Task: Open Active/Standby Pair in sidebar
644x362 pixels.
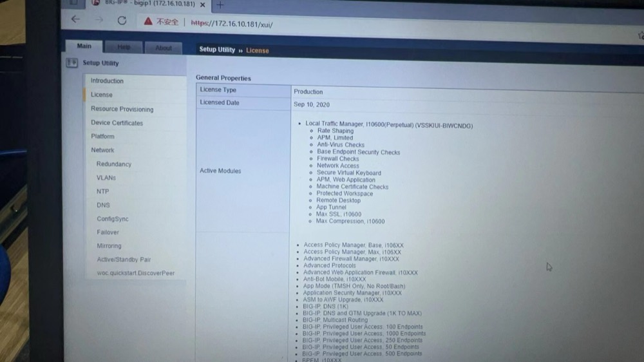Action: click(x=124, y=260)
